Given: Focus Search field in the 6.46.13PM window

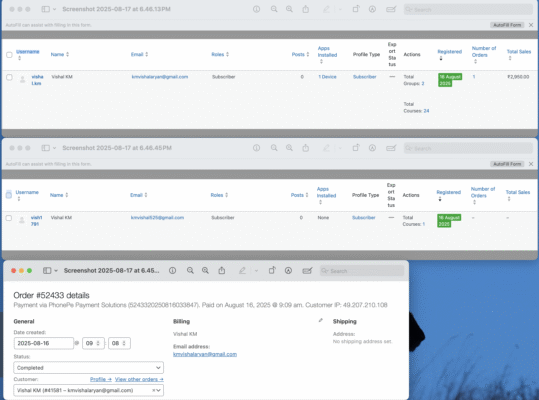Looking at the screenshot, I should coord(468,9).
